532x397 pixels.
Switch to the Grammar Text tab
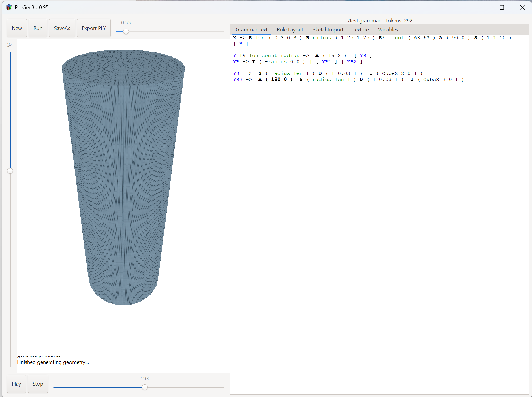point(251,30)
